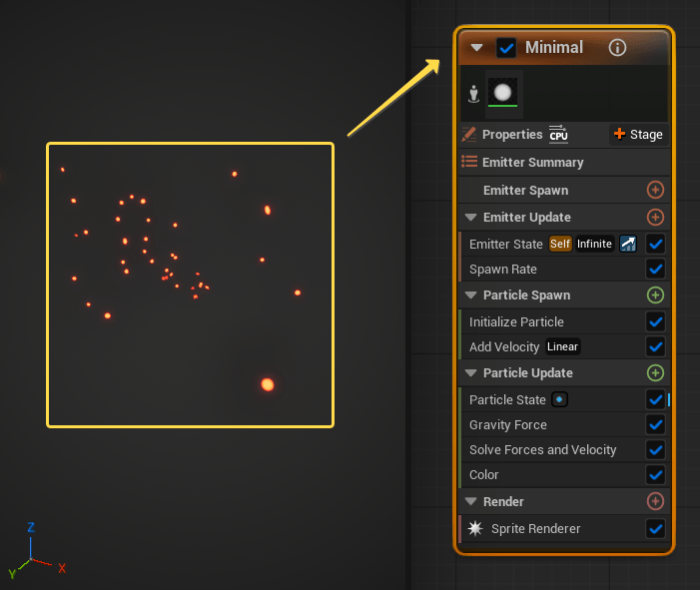This screenshot has height=590, width=700.
Task: Collapse the Particle Spawn section
Action: [x=470, y=295]
